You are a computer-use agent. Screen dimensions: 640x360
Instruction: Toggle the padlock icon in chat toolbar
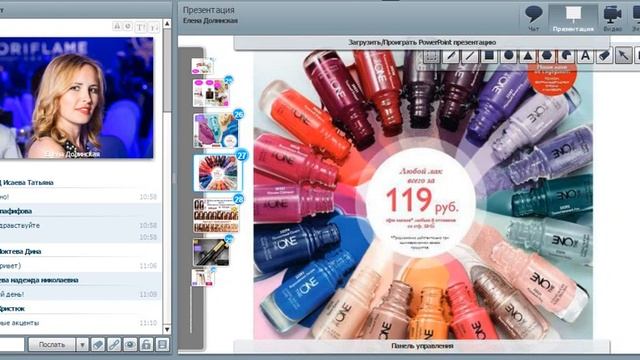(146, 344)
